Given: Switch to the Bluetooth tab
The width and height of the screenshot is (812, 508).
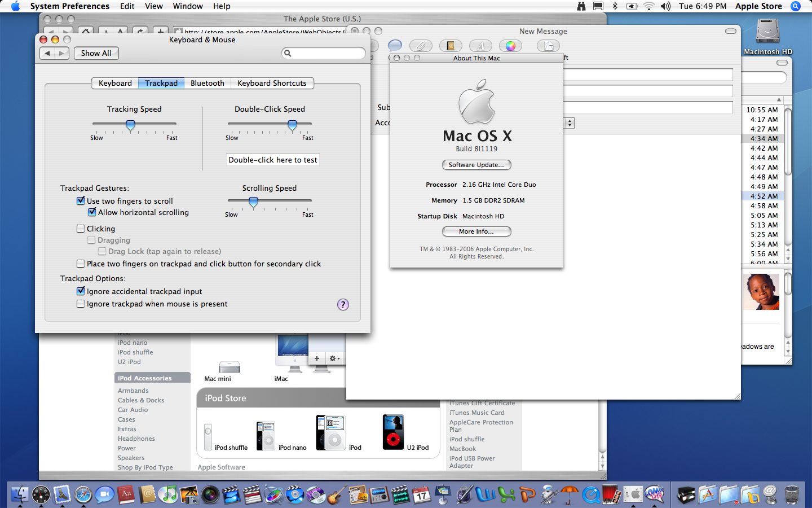Looking at the screenshot, I should pyautogui.click(x=208, y=83).
